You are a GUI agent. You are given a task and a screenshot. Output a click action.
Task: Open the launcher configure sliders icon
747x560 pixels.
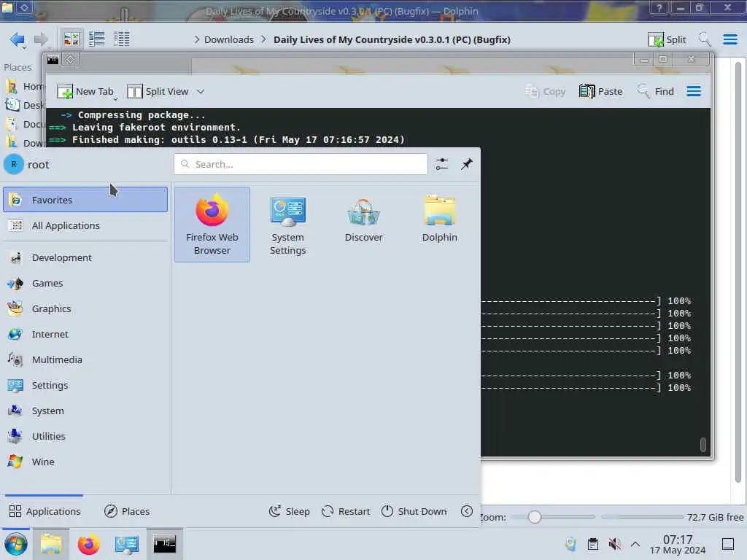click(x=442, y=164)
